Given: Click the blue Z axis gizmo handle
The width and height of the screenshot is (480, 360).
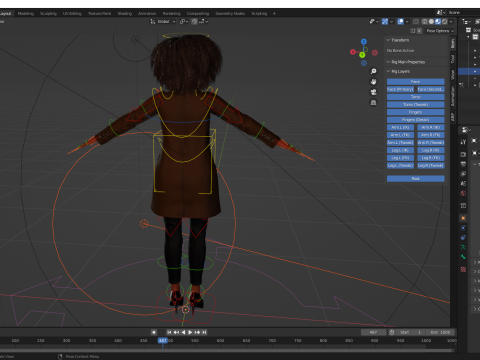Looking at the screenshot, I should coord(364,42).
